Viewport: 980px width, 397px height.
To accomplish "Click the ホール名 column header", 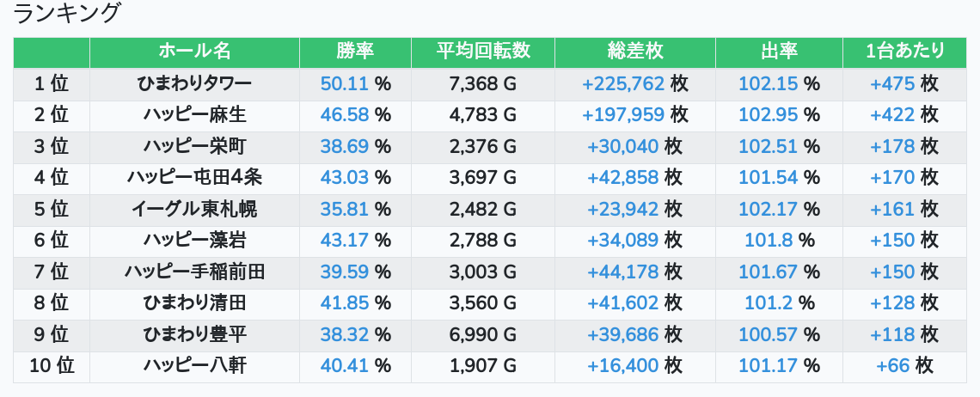I will [x=194, y=52].
